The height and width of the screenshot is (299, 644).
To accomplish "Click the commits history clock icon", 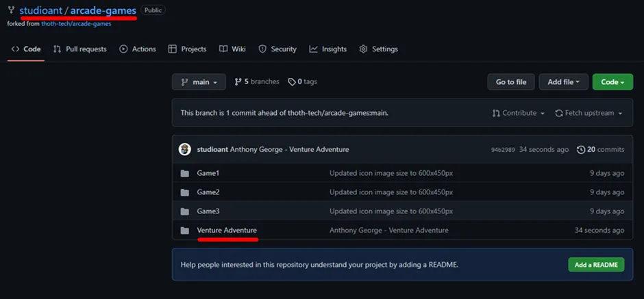I will point(582,149).
